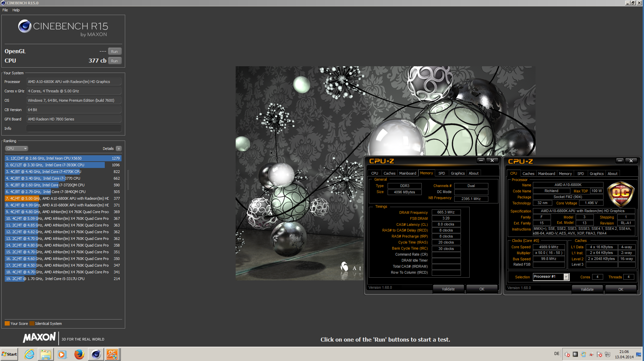The image size is (644, 361).
Task: Switch to Mainboard tab in CPU-Z Memory window
Action: point(408,173)
